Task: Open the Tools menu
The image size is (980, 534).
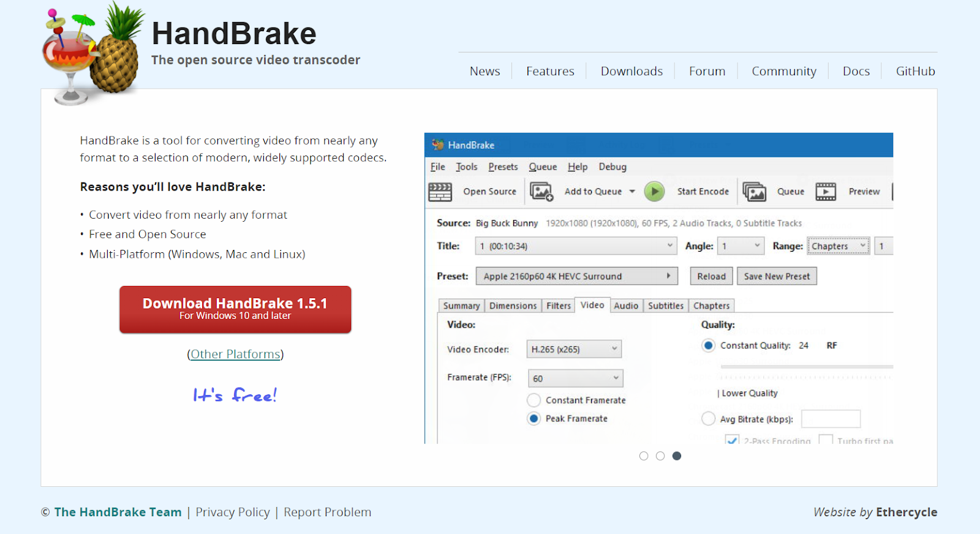Action: [x=466, y=167]
